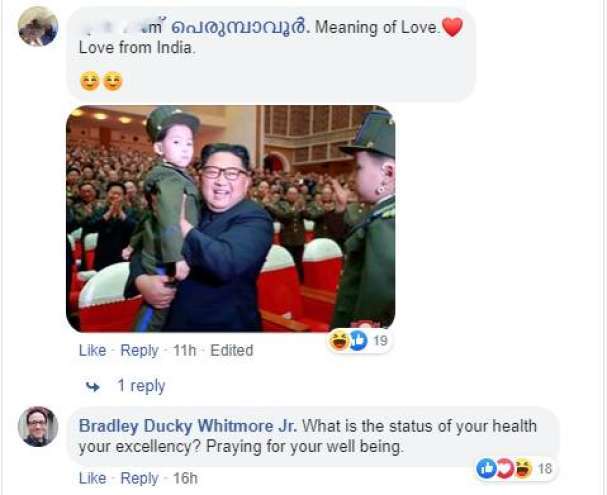The height and width of the screenshot is (495, 607).
Task: Like the Love from India comment
Action: coord(93,351)
